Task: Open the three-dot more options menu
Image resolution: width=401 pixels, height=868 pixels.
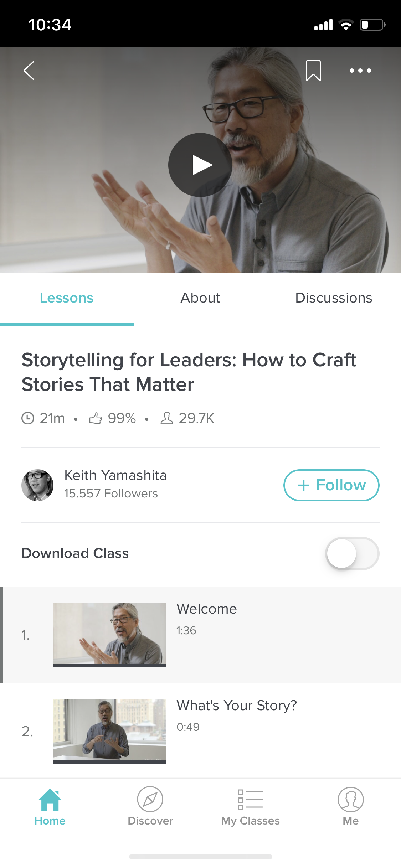Action: (x=360, y=71)
